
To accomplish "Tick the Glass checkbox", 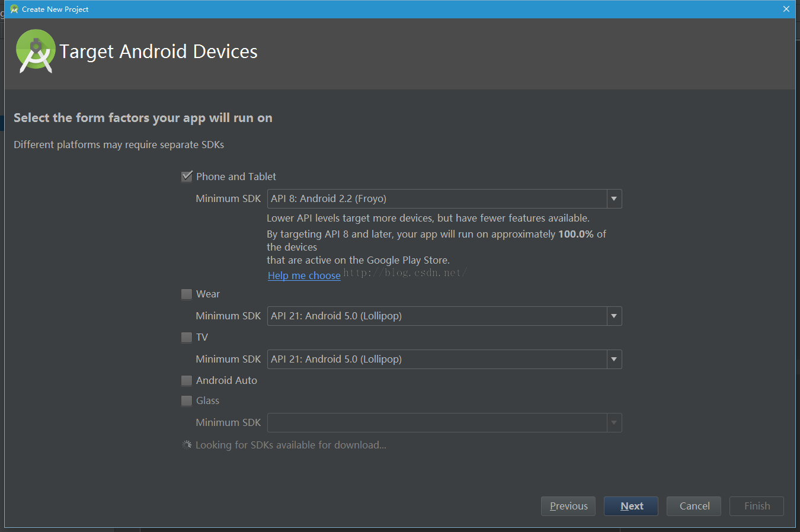I will pyautogui.click(x=187, y=400).
